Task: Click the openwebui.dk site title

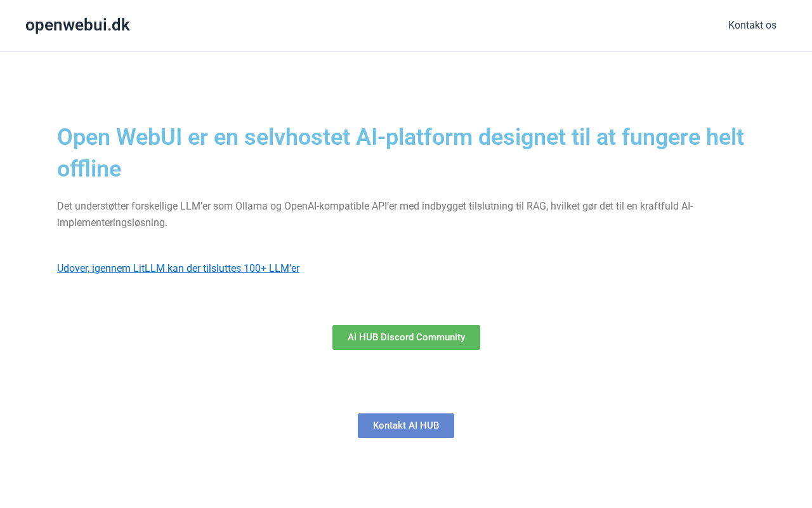Action: tap(77, 25)
